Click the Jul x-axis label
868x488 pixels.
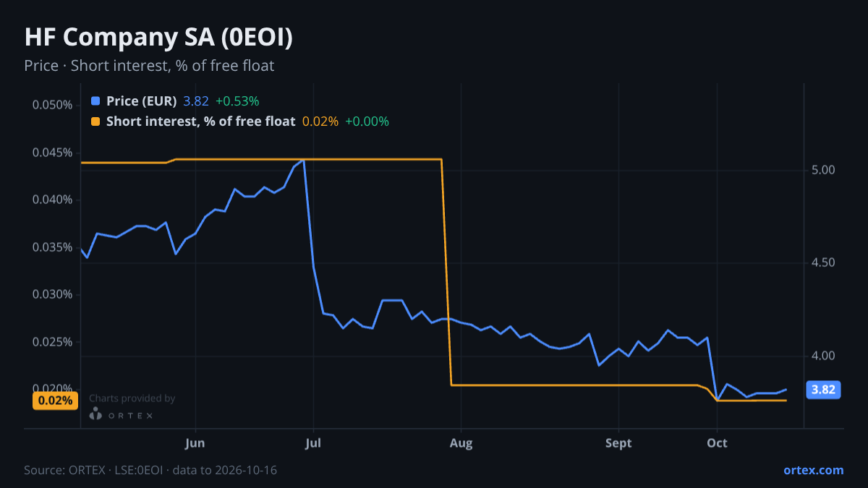point(313,443)
